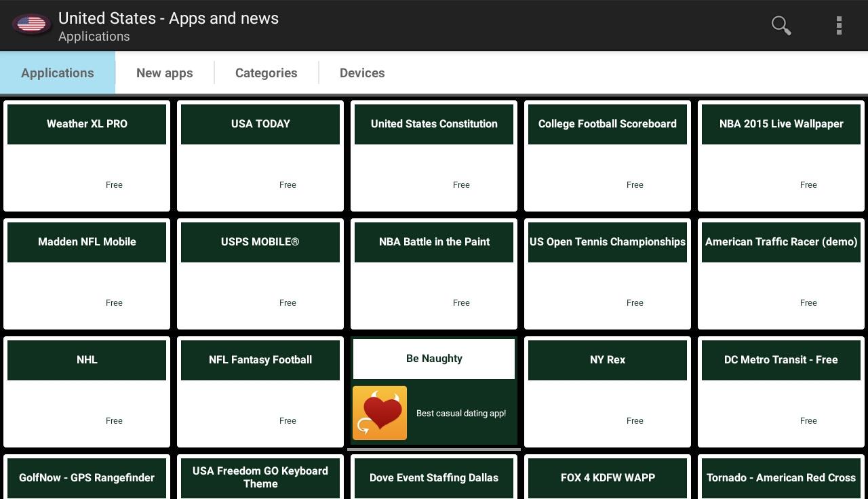Image resolution: width=868 pixels, height=499 pixels.
Task: Click Free price under DC Metro Transit
Action: tap(808, 420)
